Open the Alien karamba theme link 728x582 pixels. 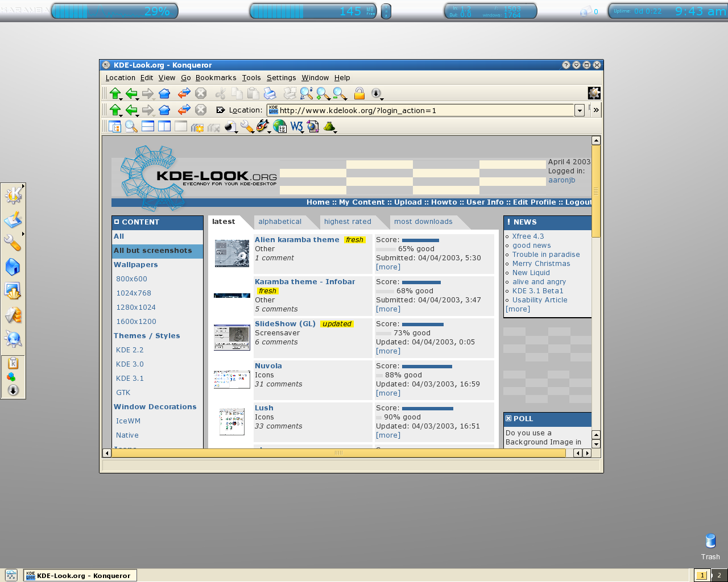click(297, 240)
